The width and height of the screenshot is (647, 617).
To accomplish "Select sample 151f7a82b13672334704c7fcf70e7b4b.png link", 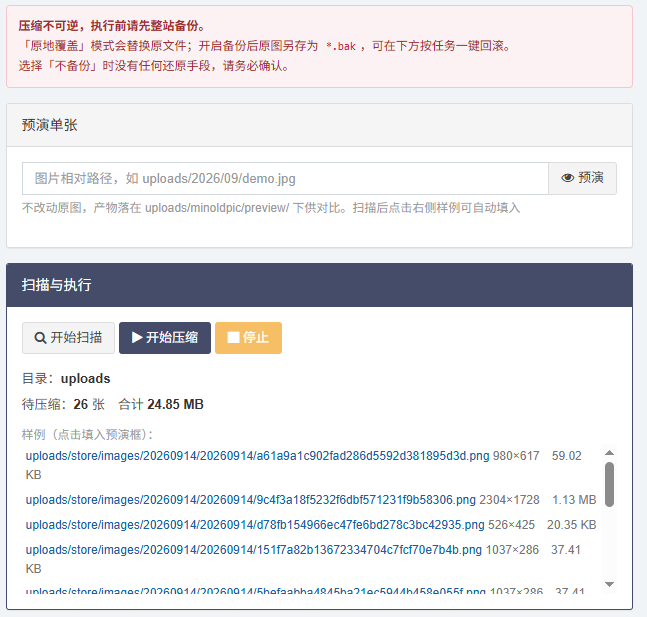I will pyautogui.click(x=253, y=550).
